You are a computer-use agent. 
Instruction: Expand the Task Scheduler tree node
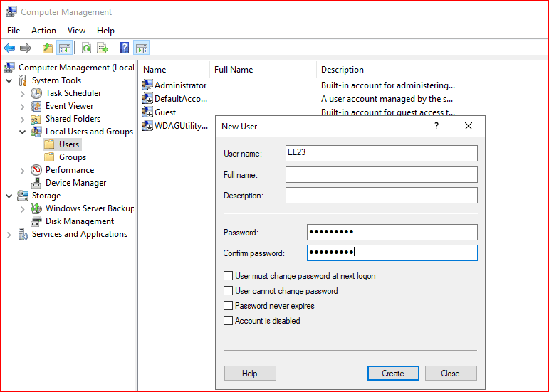coord(23,93)
